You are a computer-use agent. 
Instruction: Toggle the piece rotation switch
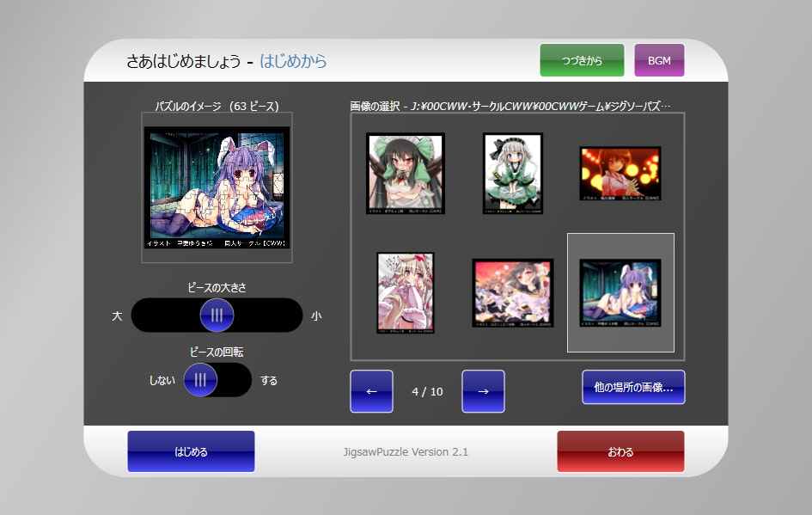pos(217,380)
